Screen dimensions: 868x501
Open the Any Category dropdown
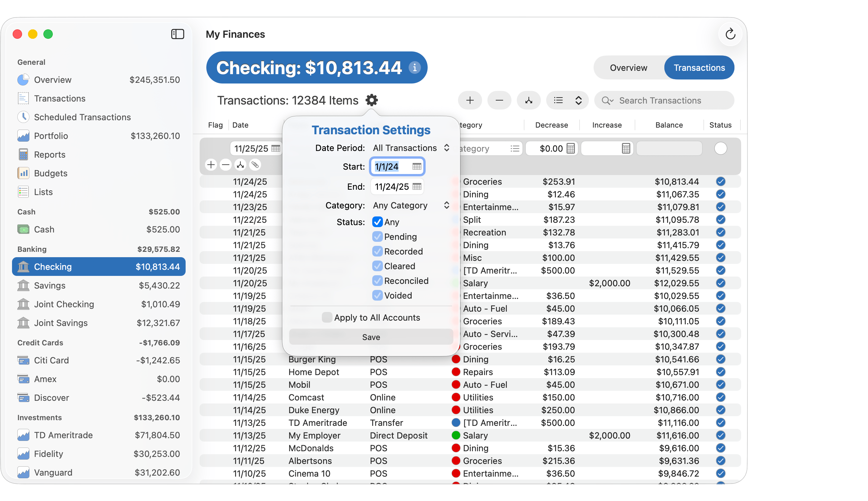tap(411, 205)
